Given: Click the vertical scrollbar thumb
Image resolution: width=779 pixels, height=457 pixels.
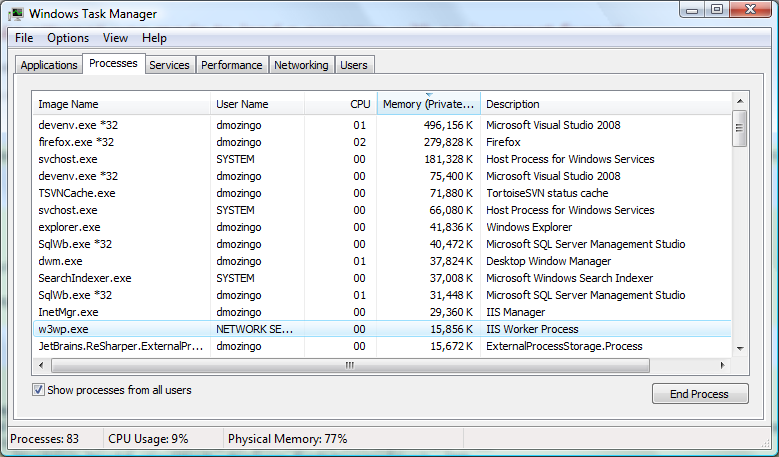Looking at the screenshot, I should pyautogui.click(x=740, y=128).
